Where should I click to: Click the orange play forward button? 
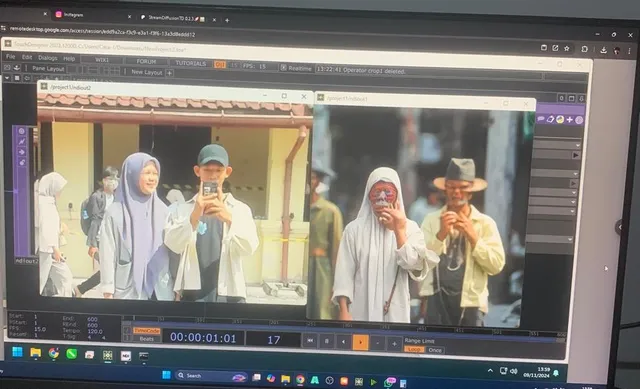point(360,342)
